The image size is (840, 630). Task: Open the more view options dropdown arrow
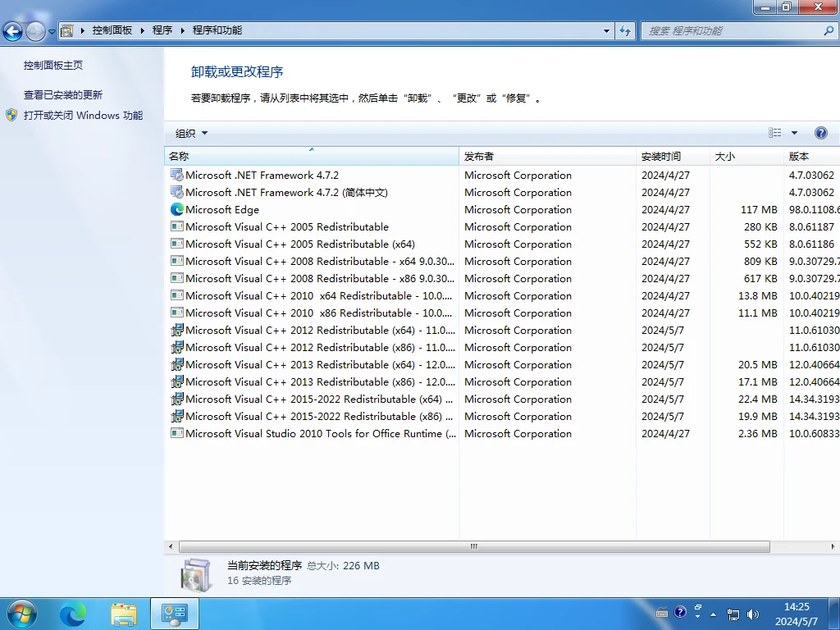794,133
